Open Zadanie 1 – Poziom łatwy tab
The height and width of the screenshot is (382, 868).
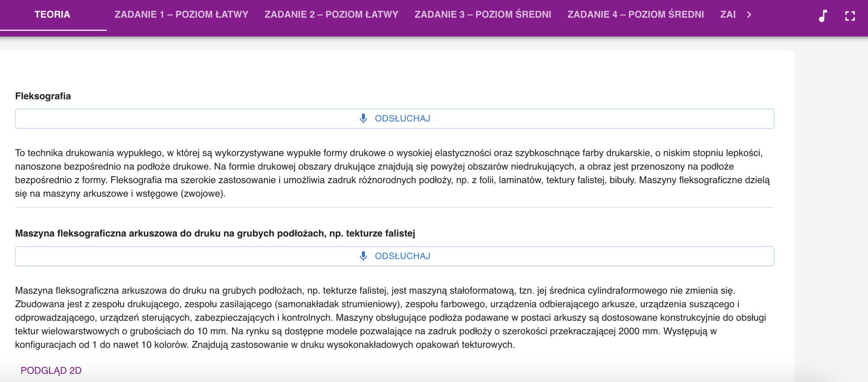coord(181,14)
